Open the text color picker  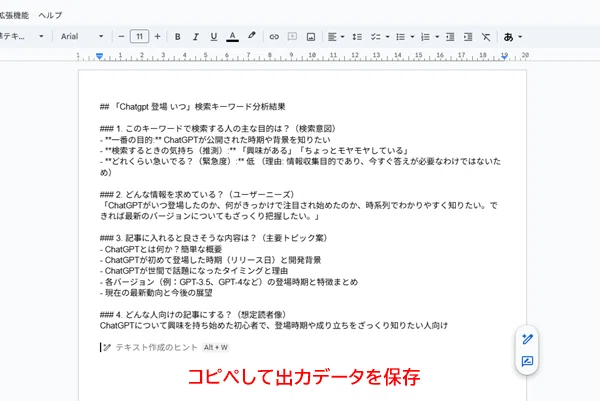point(232,37)
